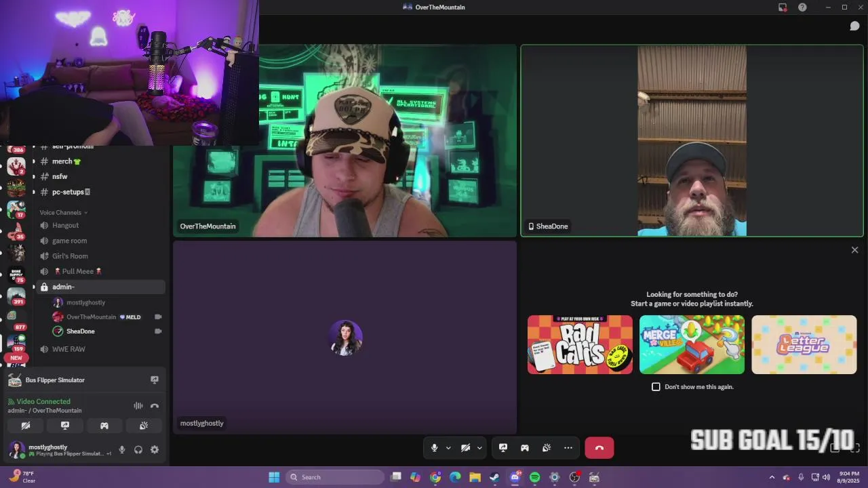Screen dimensions: 868x488
Task: Check "Don't show me this again"
Action: click(x=656, y=387)
